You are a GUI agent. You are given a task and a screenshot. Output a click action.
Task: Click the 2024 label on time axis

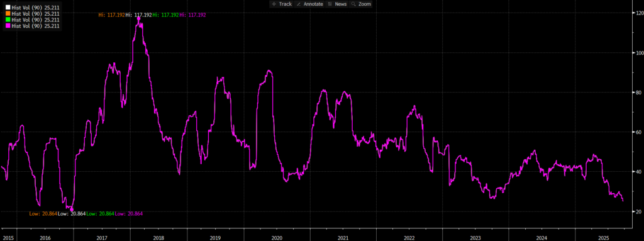541,238
